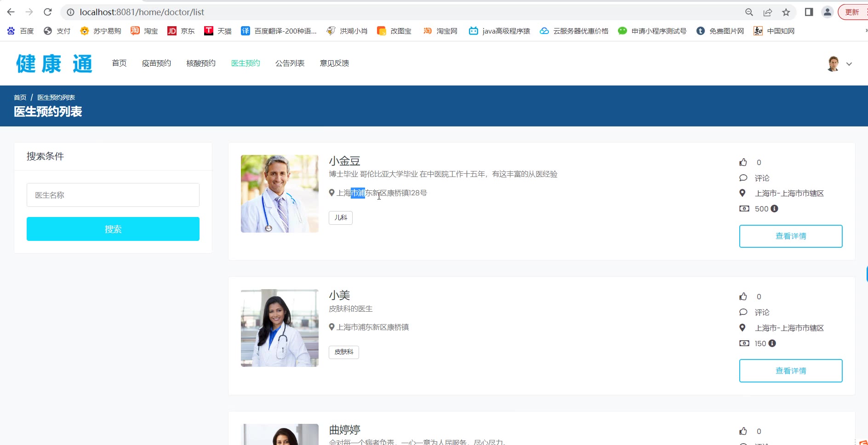Open the 苏宁易购 bookmark
The width and height of the screenshot is (868, 445).
(x=100, y=31)
